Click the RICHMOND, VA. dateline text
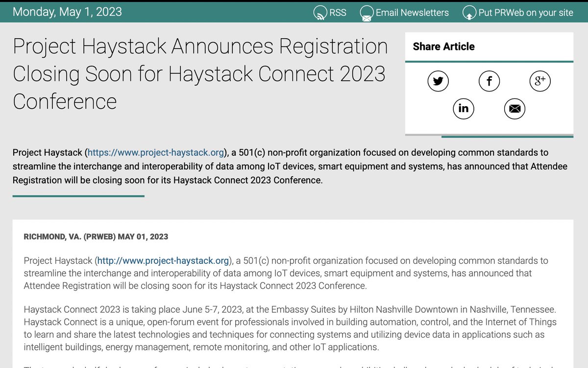 coord(96,236)
